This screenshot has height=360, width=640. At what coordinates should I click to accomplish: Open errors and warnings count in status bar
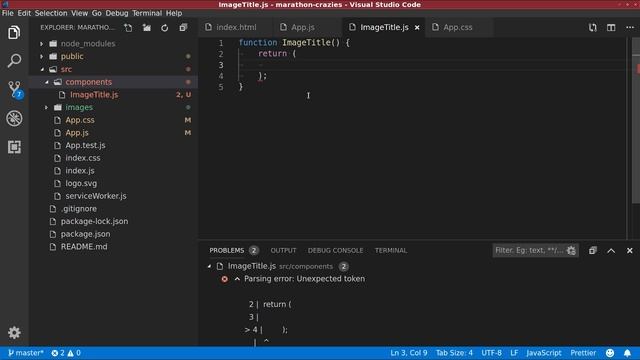click(66, 353)
